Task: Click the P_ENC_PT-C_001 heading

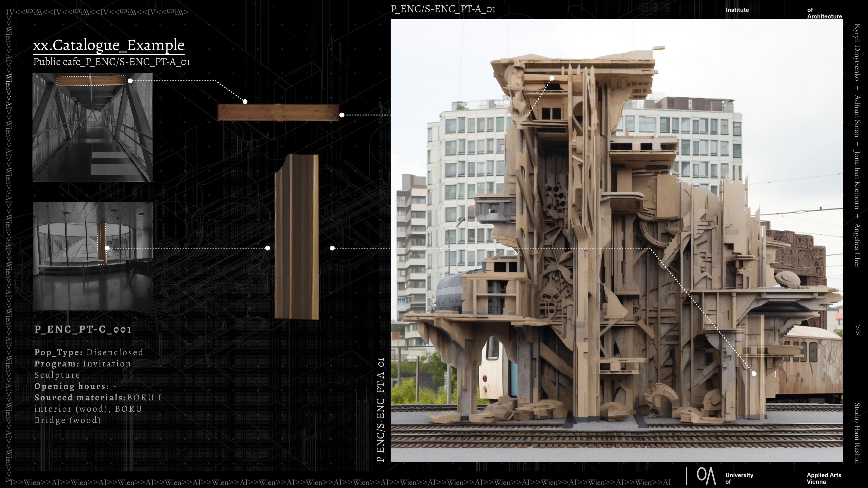Action: [83, 329]
